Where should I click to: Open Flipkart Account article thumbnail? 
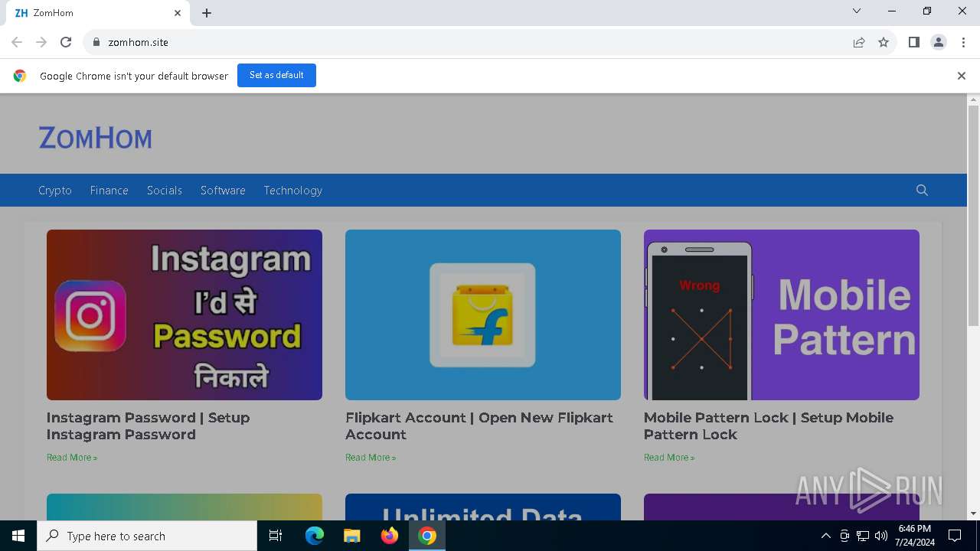coord(483,315)
